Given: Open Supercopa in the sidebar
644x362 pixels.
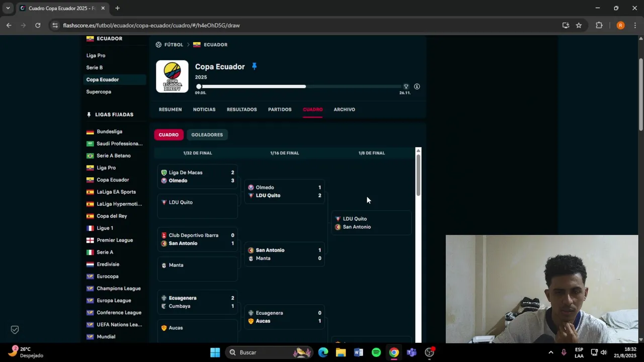Looking at the screenshot, I should point(99,92).
